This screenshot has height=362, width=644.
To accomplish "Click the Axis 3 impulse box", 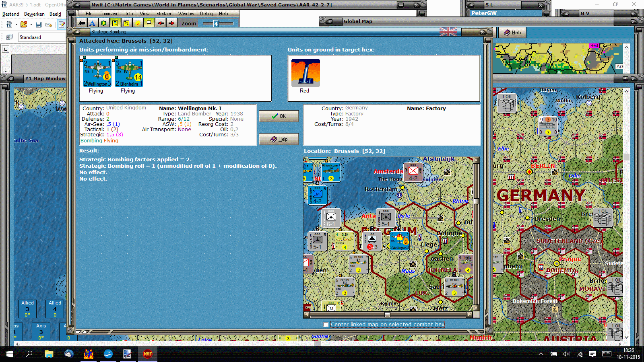I will (41, 332).
